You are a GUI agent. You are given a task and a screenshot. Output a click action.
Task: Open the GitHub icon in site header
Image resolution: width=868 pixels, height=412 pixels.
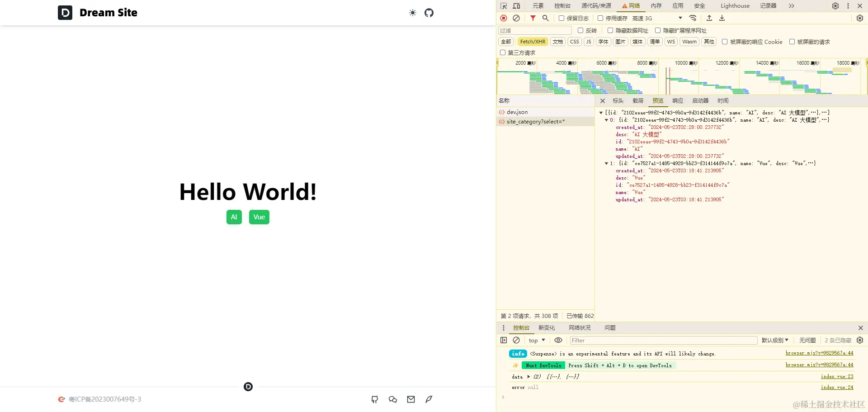click(x=429, y=13)
